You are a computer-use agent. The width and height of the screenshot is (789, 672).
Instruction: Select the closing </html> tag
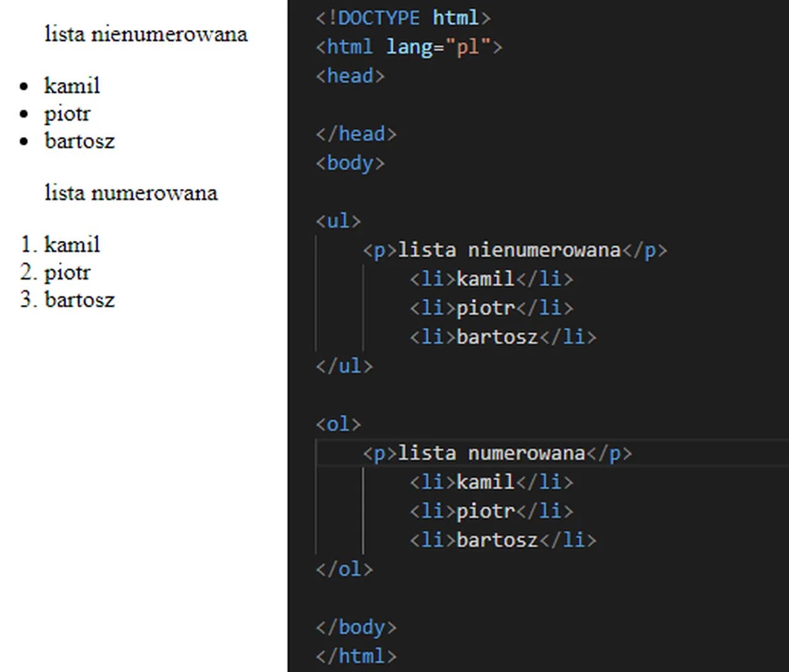click(356, 656)
